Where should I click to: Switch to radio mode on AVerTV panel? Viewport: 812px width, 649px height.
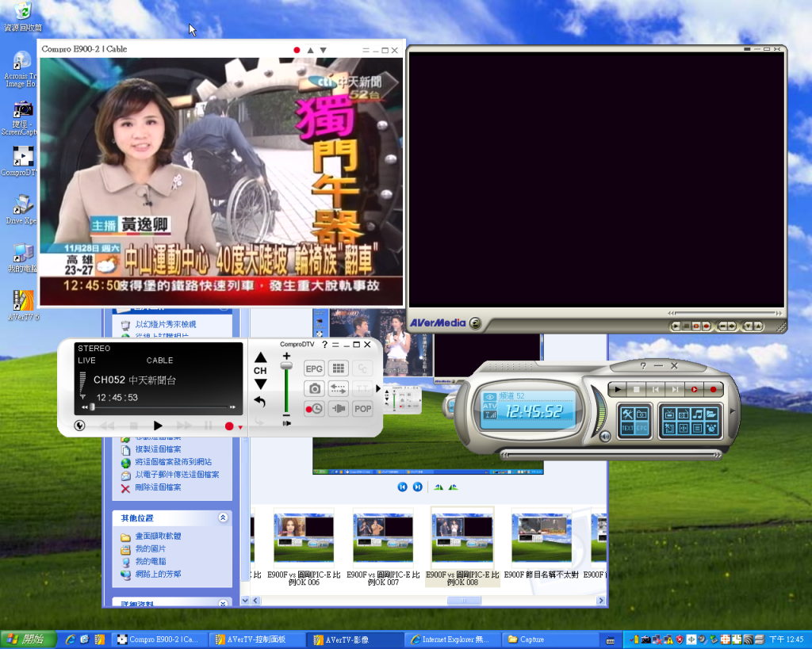683,414
